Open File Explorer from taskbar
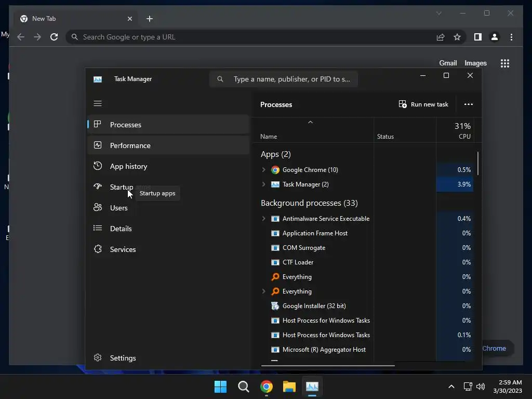This screenshot has height=399, width=532. (x=289, y=387)
